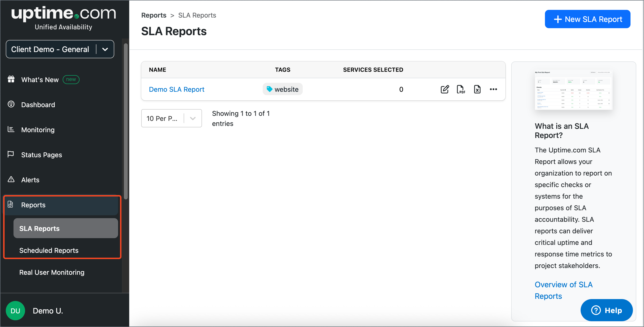Click the edit icon for Demo SLA Report
The image size is (644, 327).
tap(444, 89)
